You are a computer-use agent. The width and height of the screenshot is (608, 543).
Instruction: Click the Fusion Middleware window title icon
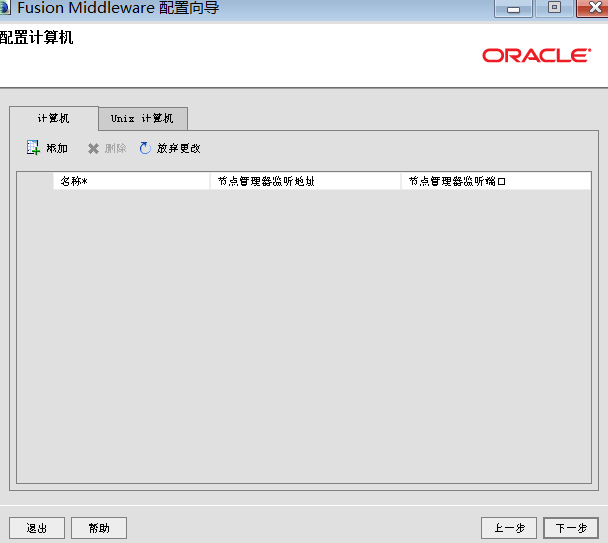(5, 7)
